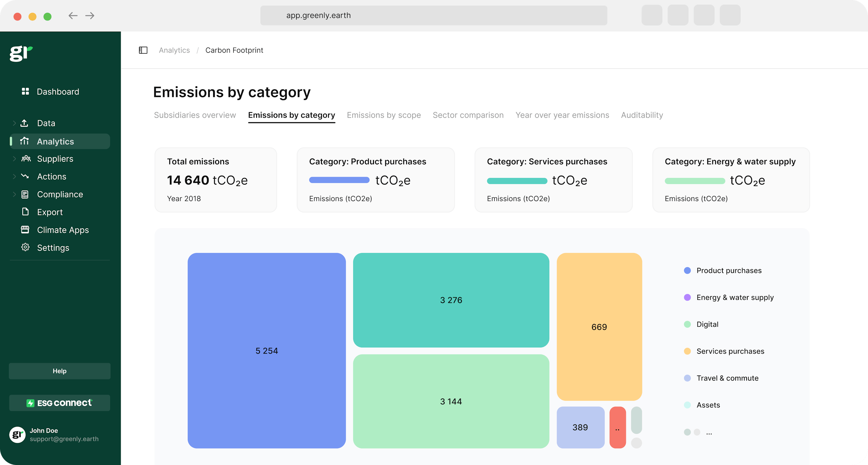Select the Emissions by scope tab
Image resolution: width=868 pixels, height=465 pixels.
click(384, 114)
